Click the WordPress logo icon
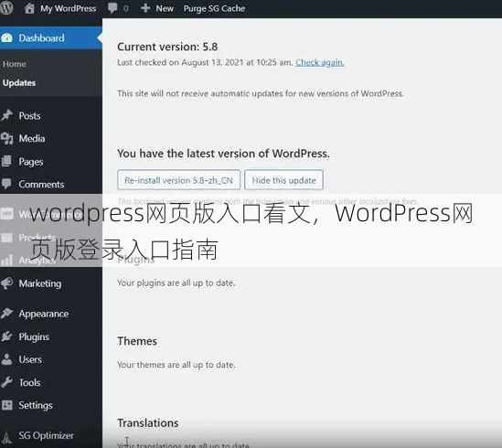The image size is (502, 448). tap(6, 7)
